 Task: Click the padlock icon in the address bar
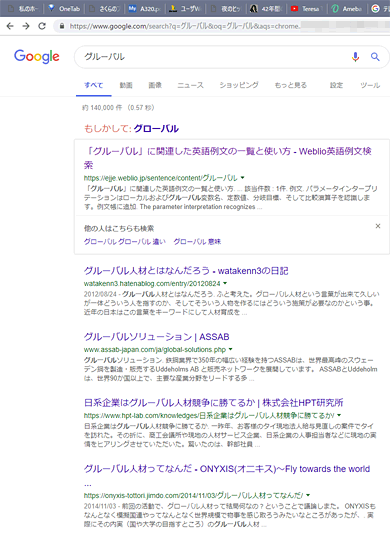click(62, 26)
